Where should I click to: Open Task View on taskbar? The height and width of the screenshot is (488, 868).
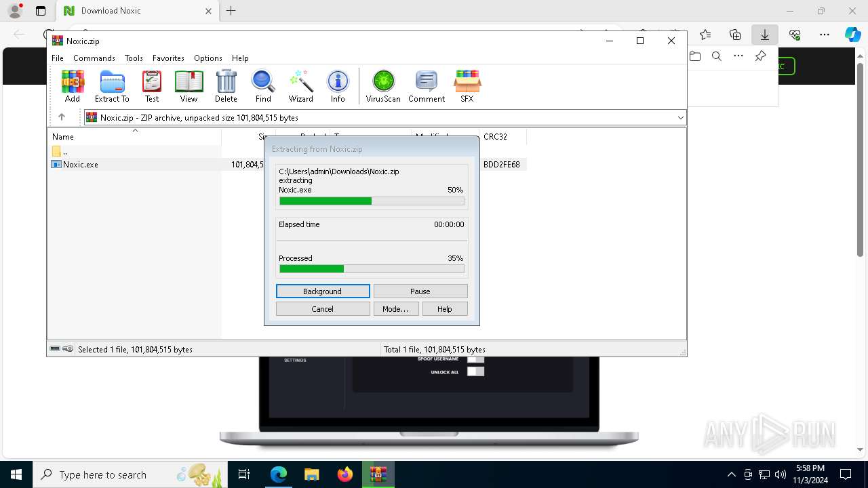point(244,474)
